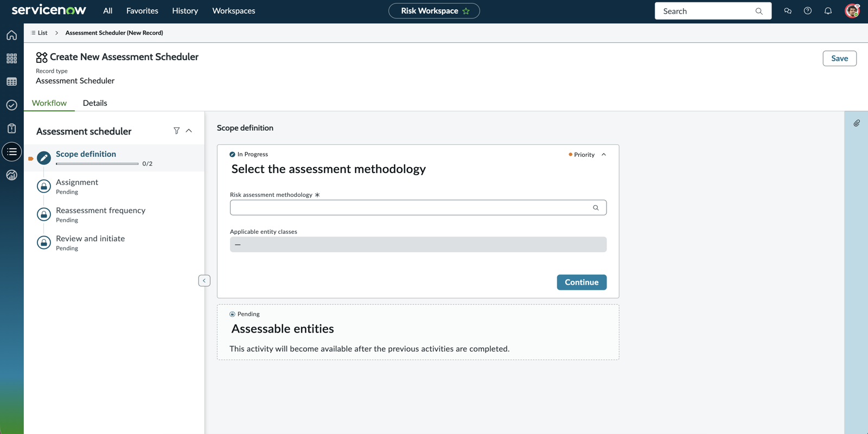868x434 pixels.
Task: Collapse the left panel with arrow button
Action: point(205,280)
